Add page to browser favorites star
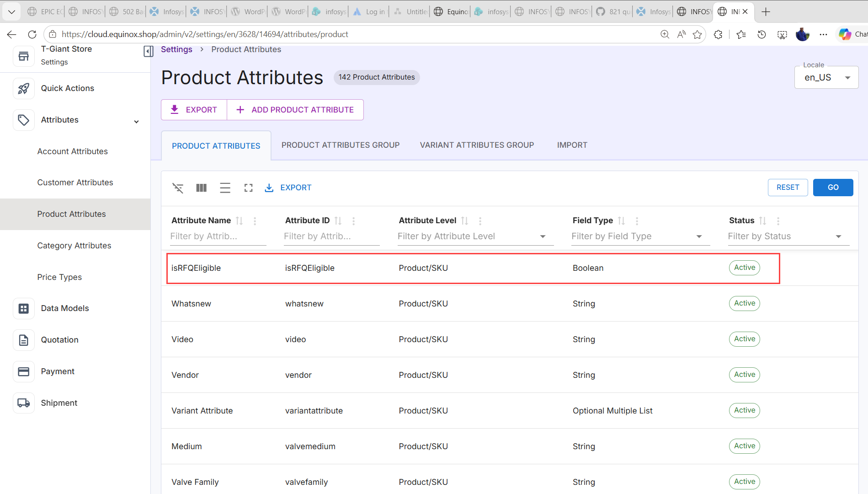 pos(697,34)
